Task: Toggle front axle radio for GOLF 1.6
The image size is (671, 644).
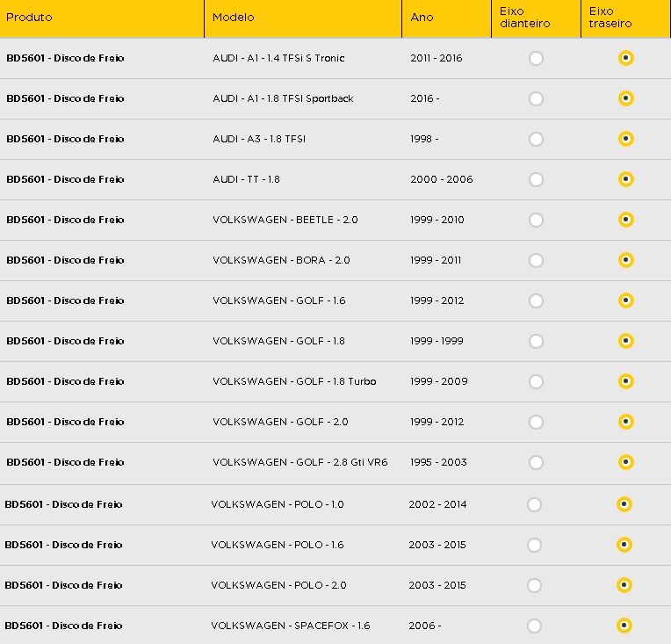Action: 536,300
